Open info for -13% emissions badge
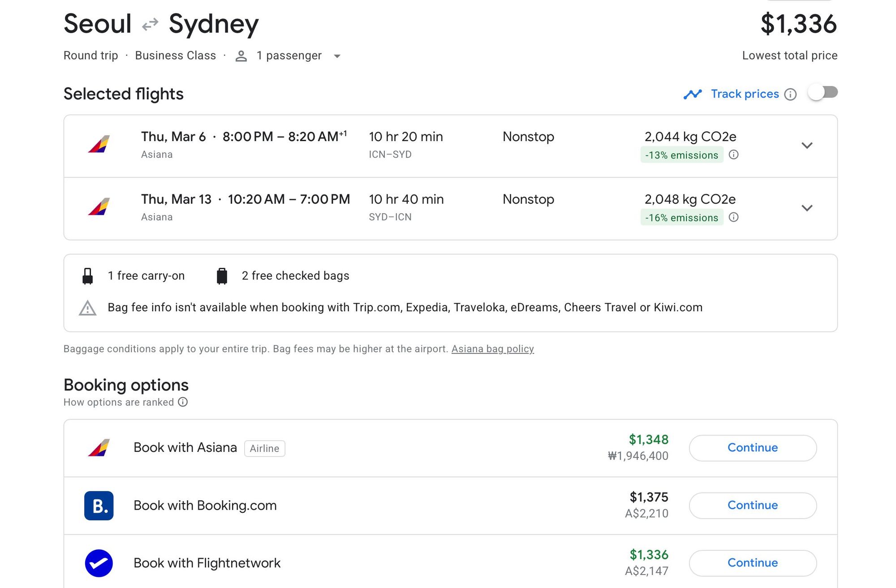 (733, 155)
